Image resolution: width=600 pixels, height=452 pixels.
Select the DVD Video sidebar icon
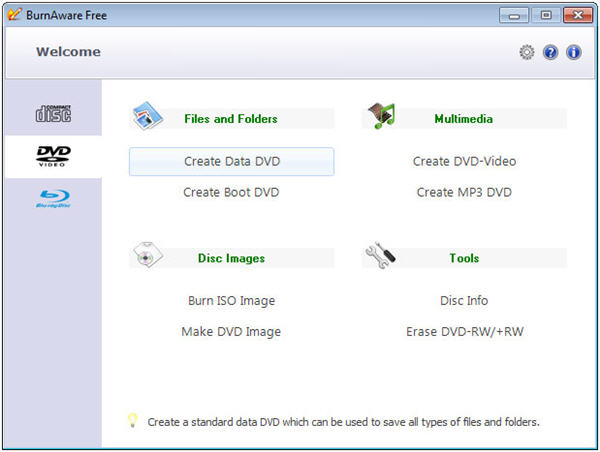53,155
